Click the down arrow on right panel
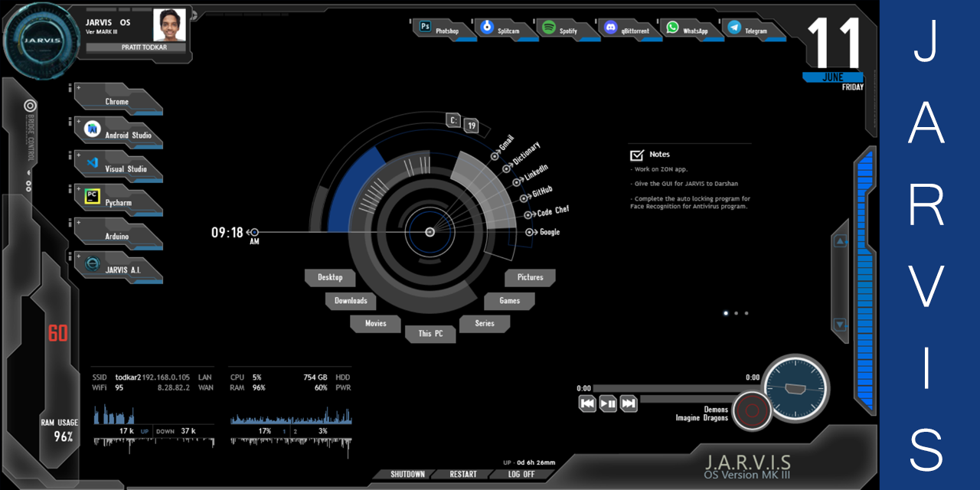 coord(841,325)
